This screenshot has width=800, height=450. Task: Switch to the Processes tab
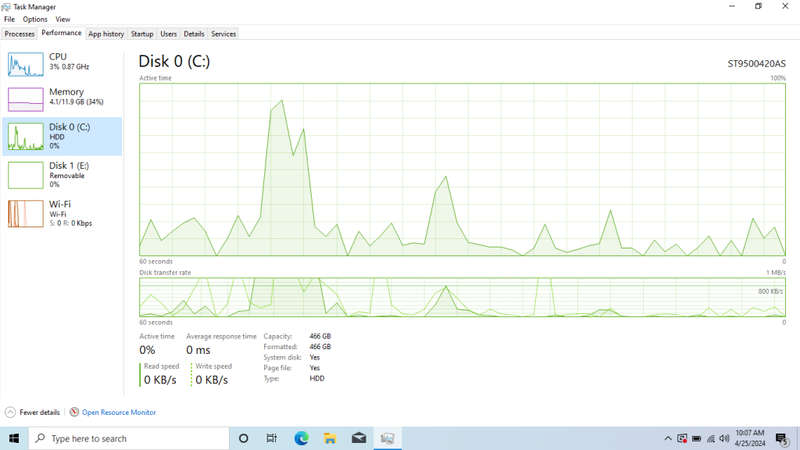[19, 34]
